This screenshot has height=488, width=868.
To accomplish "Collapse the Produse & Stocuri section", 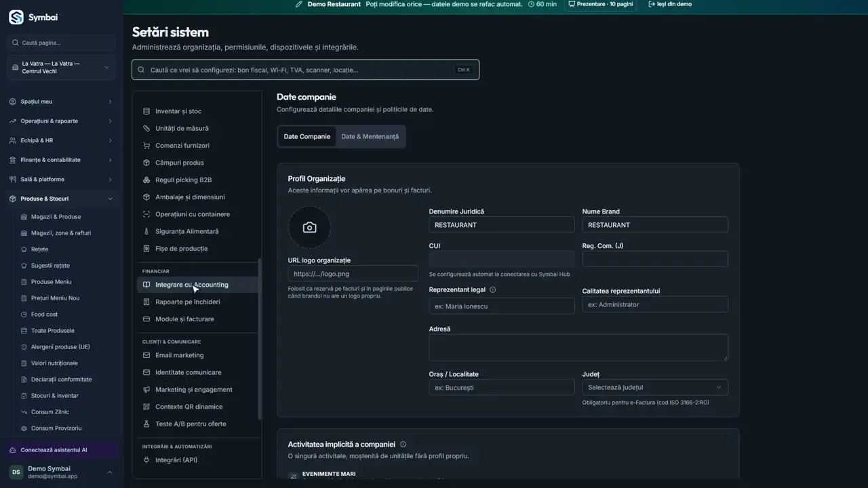I will coord(61,199).
